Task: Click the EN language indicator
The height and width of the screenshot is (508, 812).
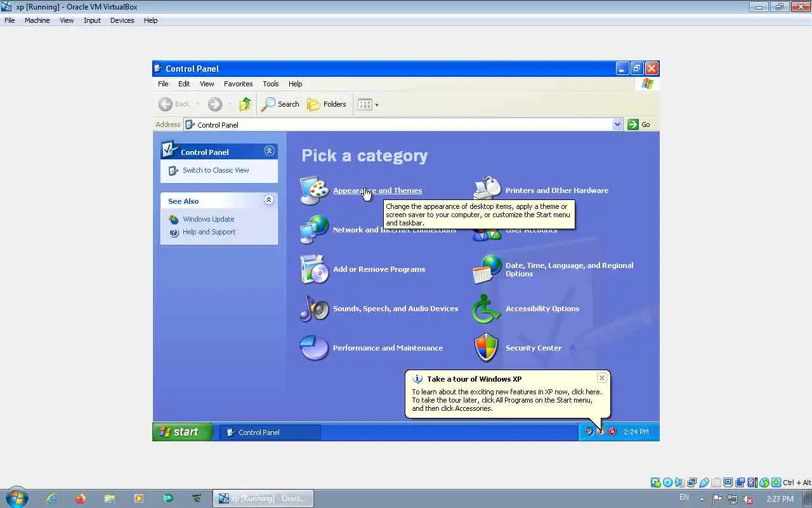Action: click(684, 497)
